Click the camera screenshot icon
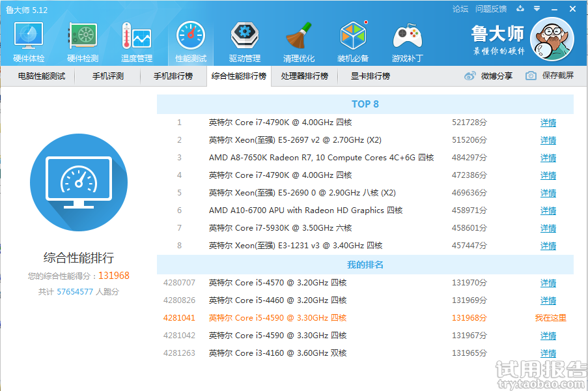 [531, 76]
